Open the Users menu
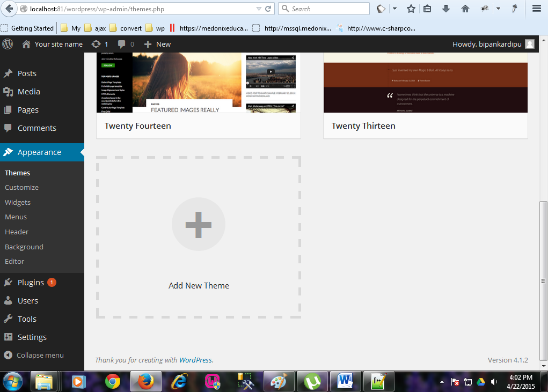548x392 pixels. (42, 300)
